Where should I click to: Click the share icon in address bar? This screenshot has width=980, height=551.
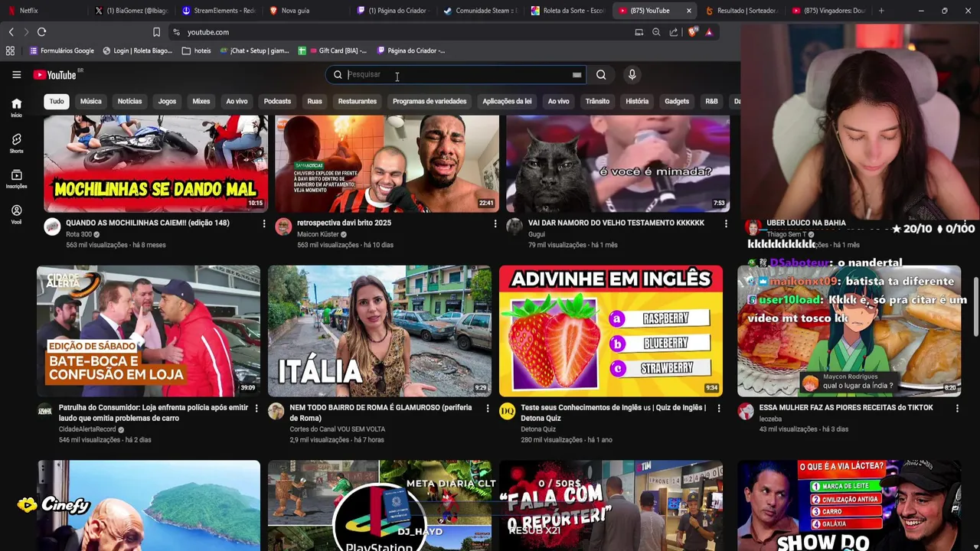[674, 32]
